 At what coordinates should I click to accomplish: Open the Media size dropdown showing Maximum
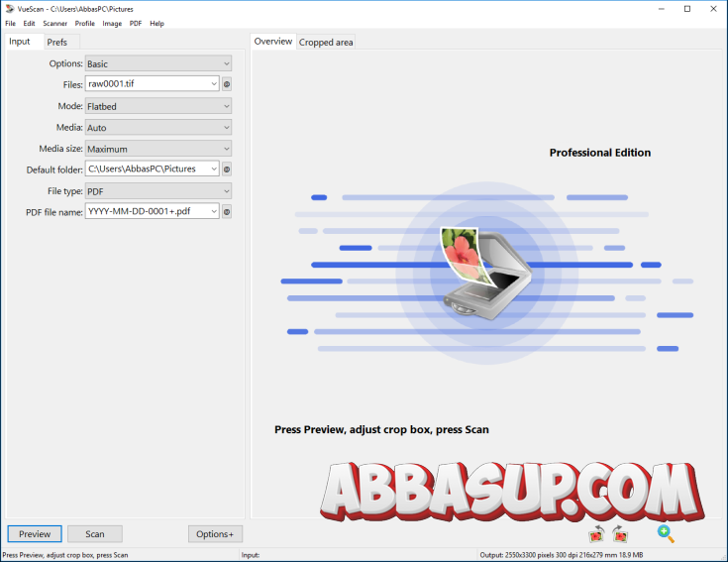158,149
